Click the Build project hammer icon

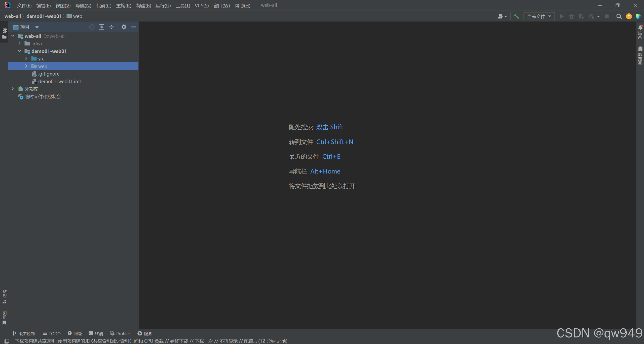coord(516,16)
